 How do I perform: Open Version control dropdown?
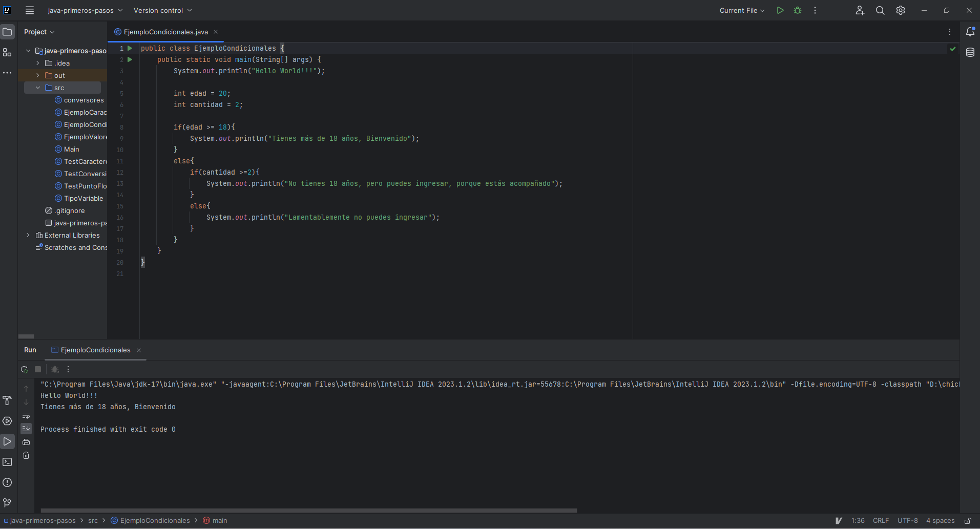tap(162, 10)
